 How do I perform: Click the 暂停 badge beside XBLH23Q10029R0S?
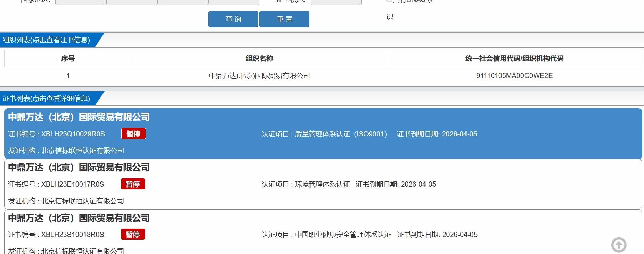tap(133, 134)
